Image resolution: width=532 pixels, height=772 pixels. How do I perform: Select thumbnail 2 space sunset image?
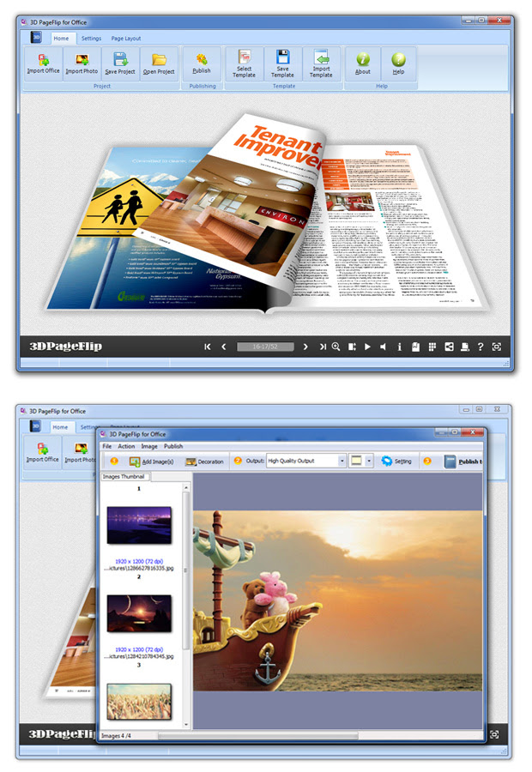tap(139, 613)
